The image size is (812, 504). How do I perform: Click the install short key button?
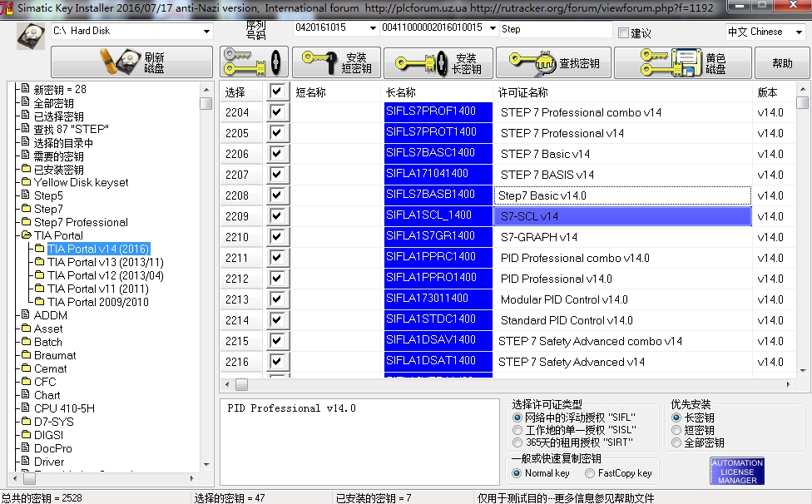[x=336, y=62]
